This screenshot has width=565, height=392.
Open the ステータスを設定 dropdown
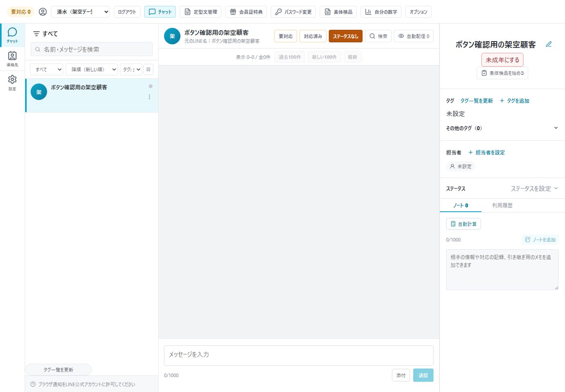(534, 188)
